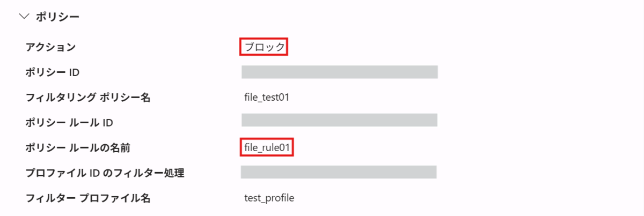Click the アクション label

coord(51,47)
